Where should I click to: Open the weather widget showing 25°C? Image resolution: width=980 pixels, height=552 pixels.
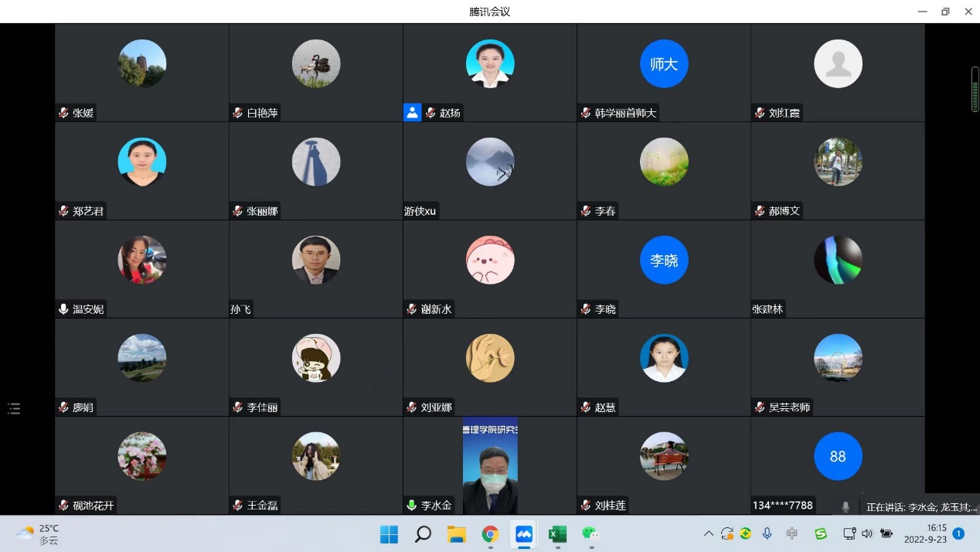click(x=39, y=533)
